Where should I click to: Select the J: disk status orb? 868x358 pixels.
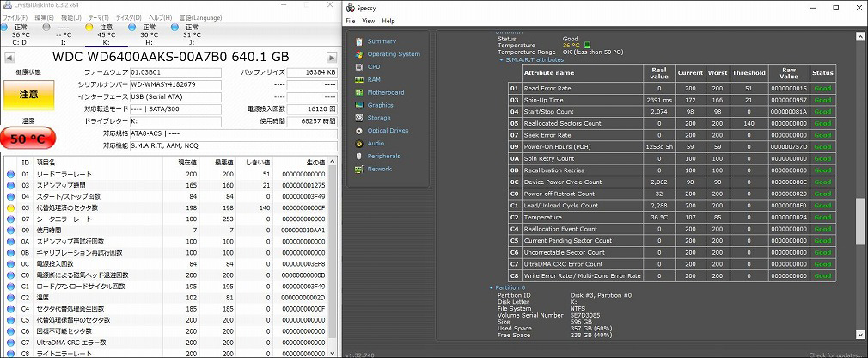pyautogui.click(x=175, y=27)
